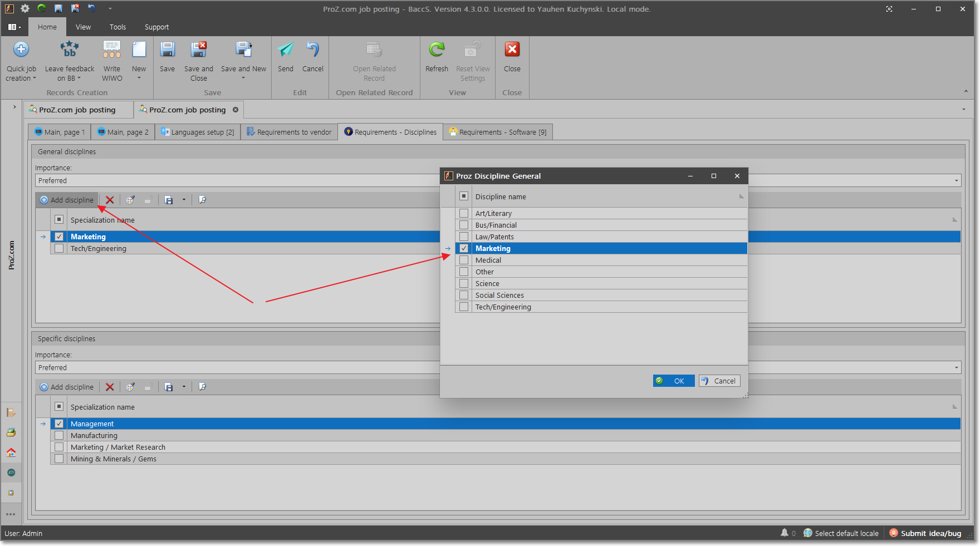Check the Tech/Engineering checkbox in General disciplines grid
980x546 pixels.
coord(59,248)
